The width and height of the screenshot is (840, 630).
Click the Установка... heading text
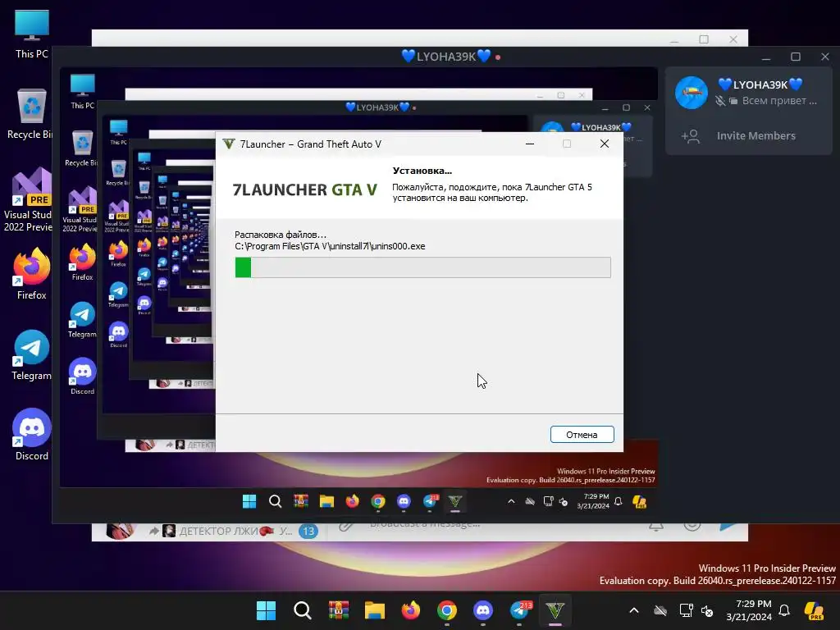pos(422,171)
